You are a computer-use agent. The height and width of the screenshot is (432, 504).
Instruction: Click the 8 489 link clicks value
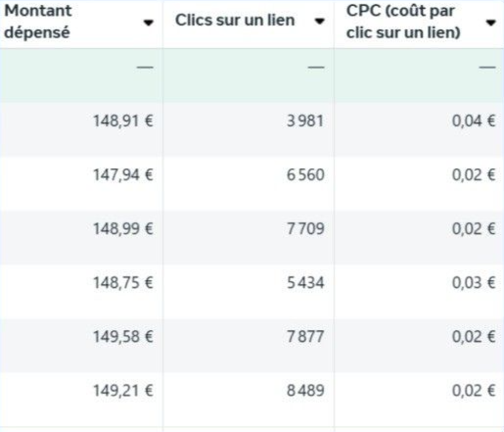click(x=306, y=391)
